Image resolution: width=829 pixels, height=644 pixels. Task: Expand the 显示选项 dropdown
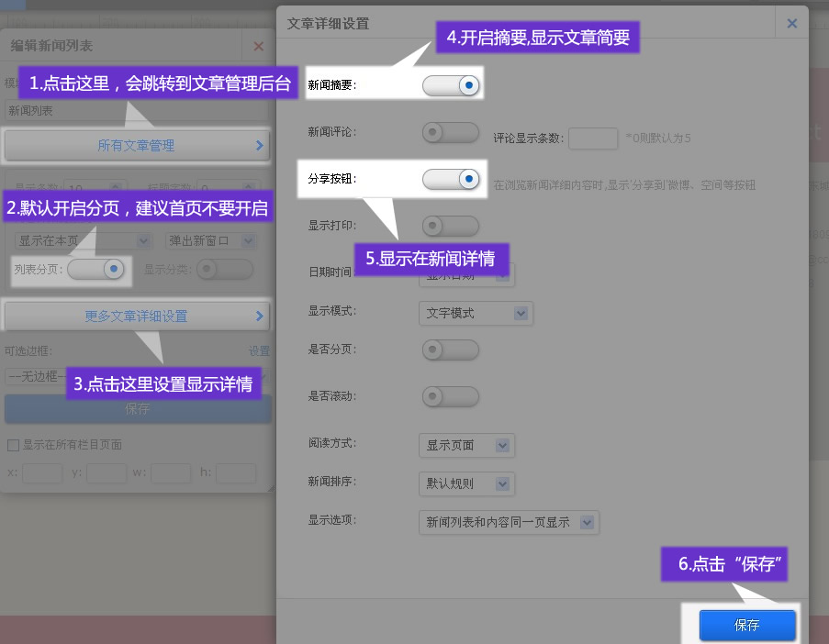coord(508,522)
